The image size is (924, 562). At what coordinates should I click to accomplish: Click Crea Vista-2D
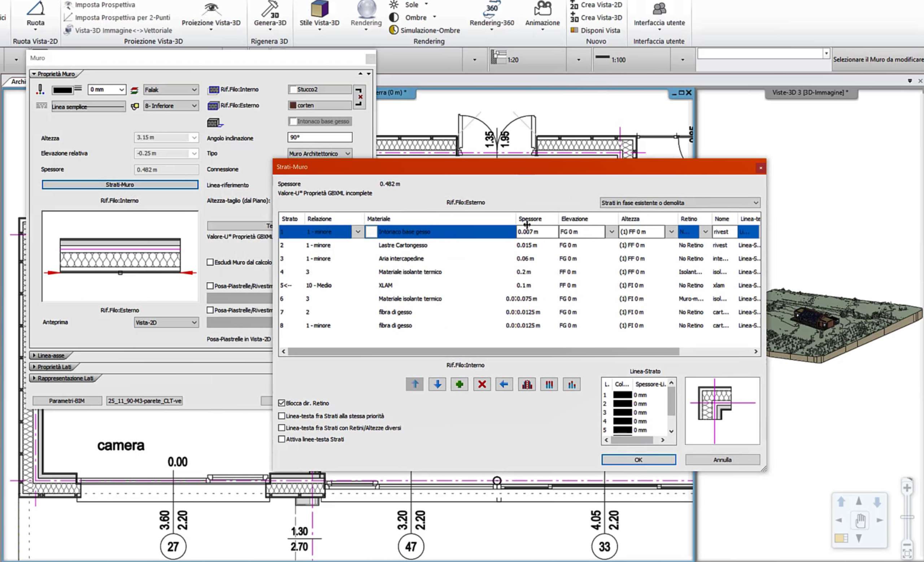click(596, 5)
